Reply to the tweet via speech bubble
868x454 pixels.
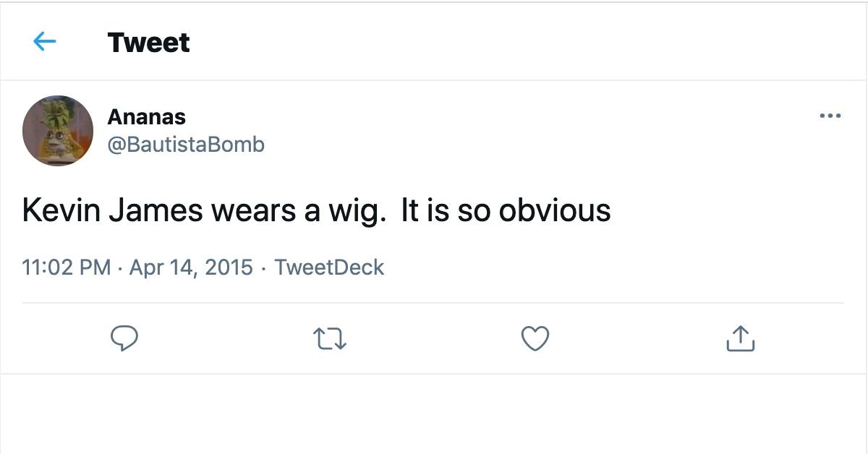(124, 338)
